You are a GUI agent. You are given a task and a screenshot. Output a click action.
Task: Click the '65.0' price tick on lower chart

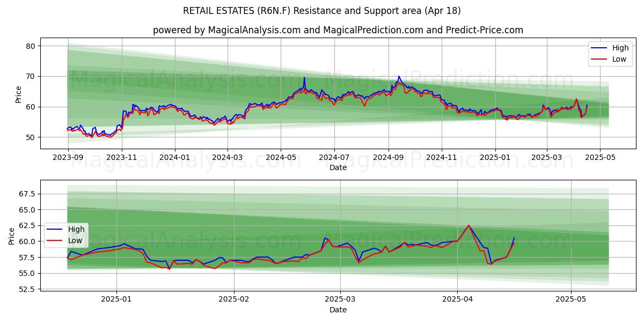pyautogui.click(x=26, y=210)
